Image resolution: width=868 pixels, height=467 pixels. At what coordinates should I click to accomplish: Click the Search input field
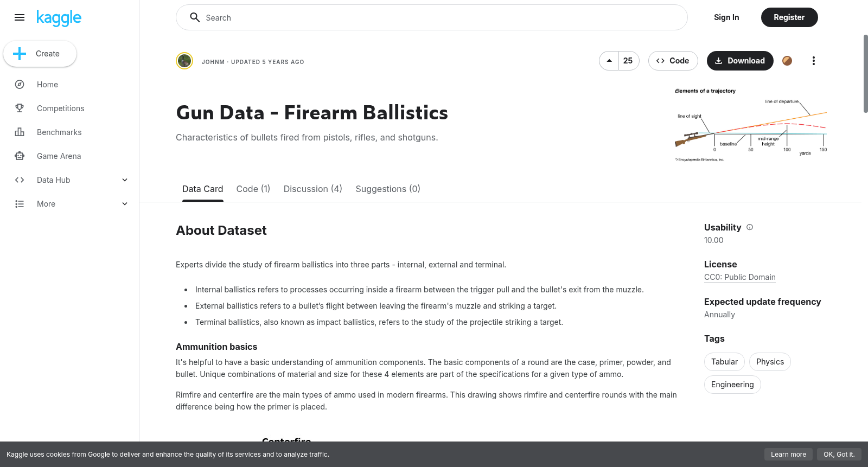coord(432,17)
